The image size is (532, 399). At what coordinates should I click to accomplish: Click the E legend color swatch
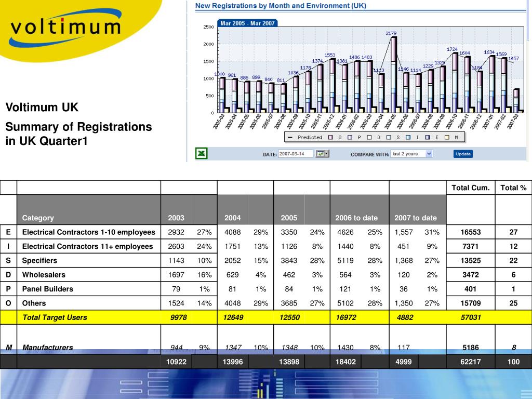click(x=428, y=137)
